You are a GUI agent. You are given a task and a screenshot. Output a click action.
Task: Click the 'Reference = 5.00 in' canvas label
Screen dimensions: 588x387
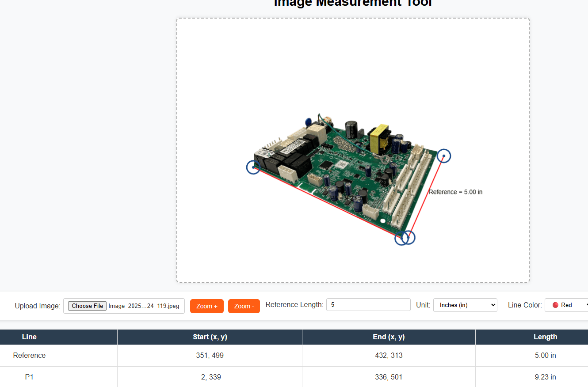[x=455, y=192]
